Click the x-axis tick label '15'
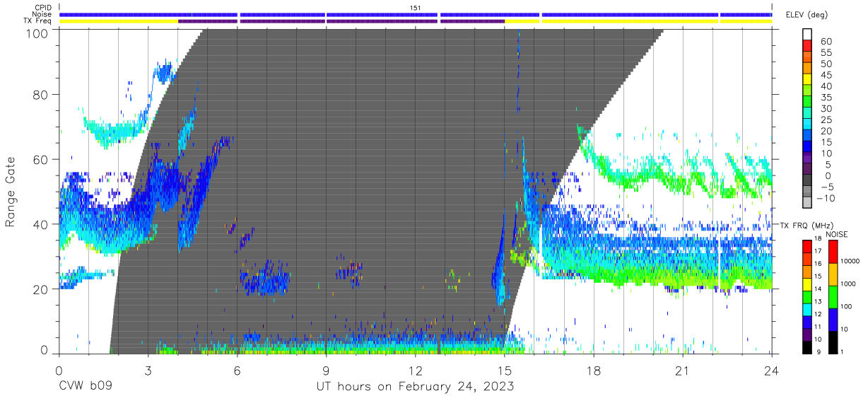This screenshot has width=868, height=401. click(504, 370)
